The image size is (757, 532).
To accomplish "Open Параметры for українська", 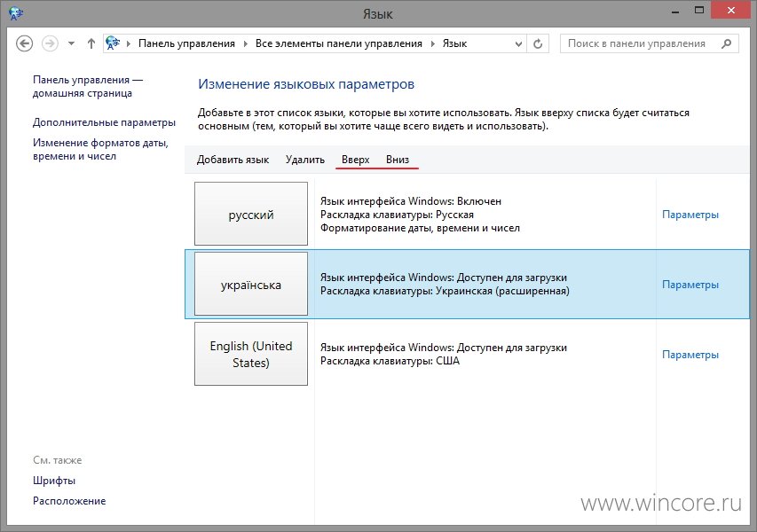I will [690, 285].
